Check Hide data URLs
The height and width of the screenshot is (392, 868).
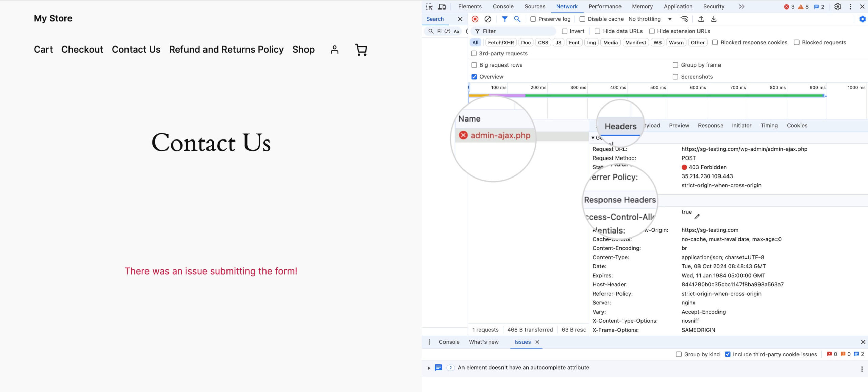[597, 31]
